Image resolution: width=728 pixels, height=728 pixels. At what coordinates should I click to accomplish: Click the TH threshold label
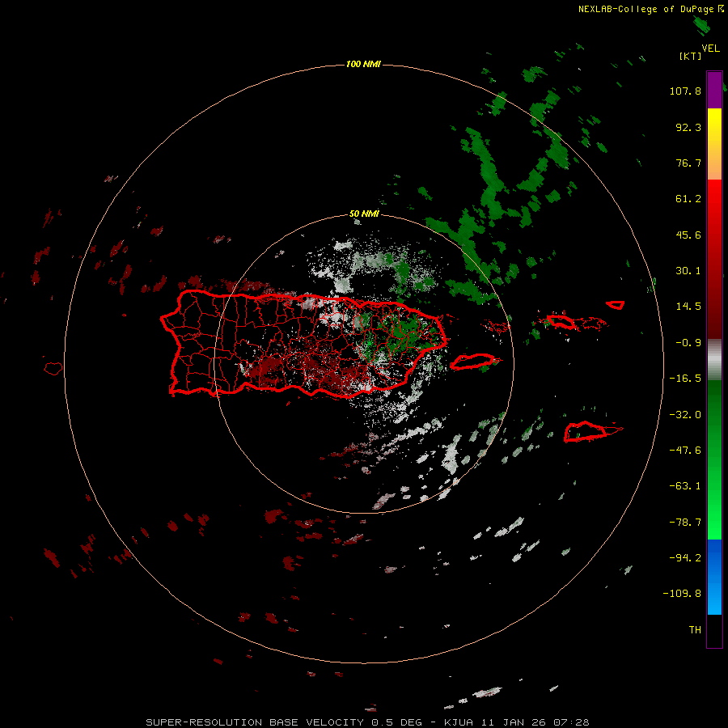click(x=695, y=630)
